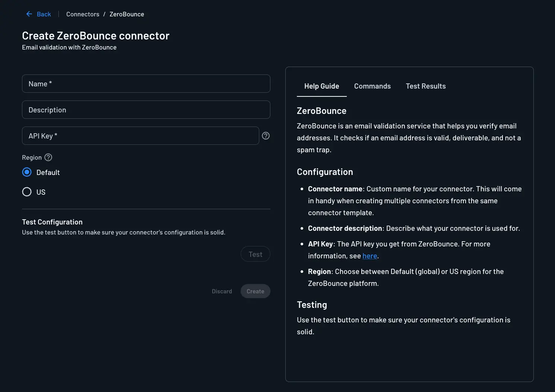
Task: Click the ZeroBounce heading in the help guide
Action: coord(321,111)
